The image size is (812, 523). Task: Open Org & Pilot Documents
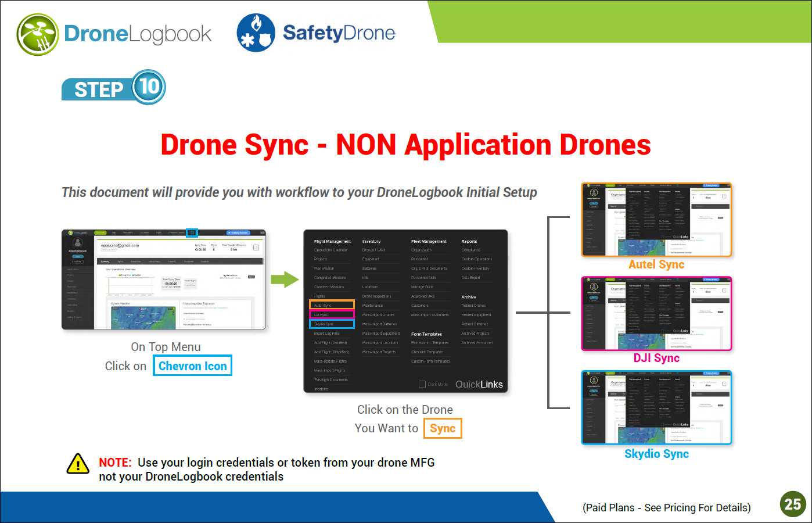click(429, 268)
